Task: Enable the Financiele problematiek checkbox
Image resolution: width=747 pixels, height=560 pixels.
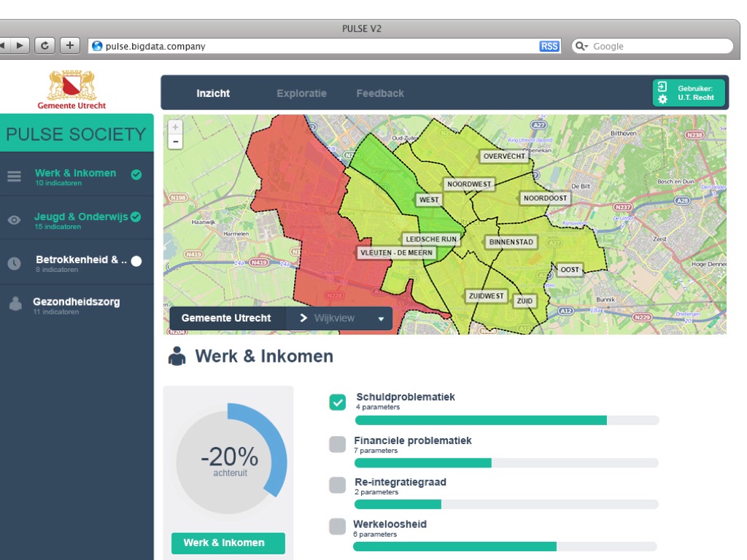Action: coord(337,444)
